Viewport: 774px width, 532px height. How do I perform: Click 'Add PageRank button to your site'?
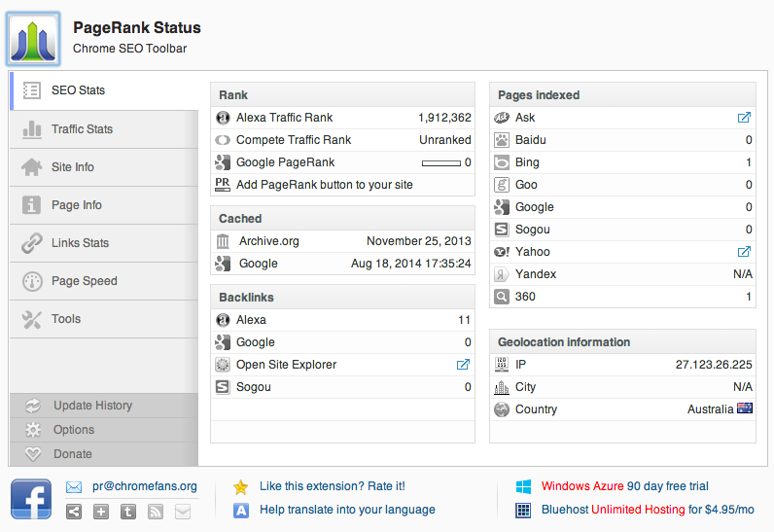pos(325,185)
